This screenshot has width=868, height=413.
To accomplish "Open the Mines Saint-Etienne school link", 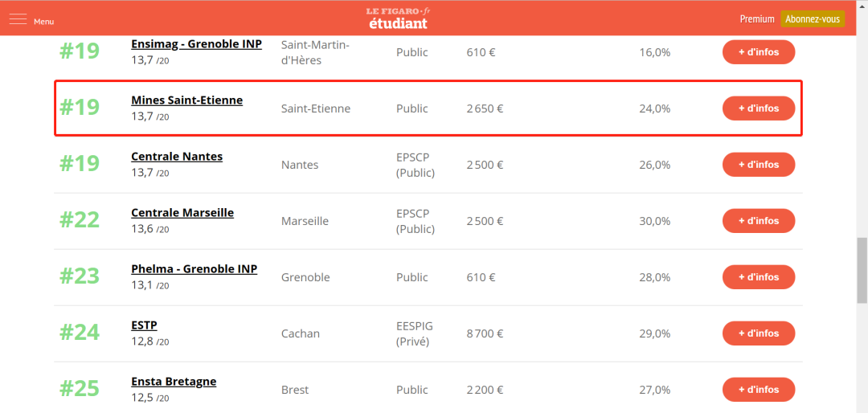I will click(x=186, y=100).
